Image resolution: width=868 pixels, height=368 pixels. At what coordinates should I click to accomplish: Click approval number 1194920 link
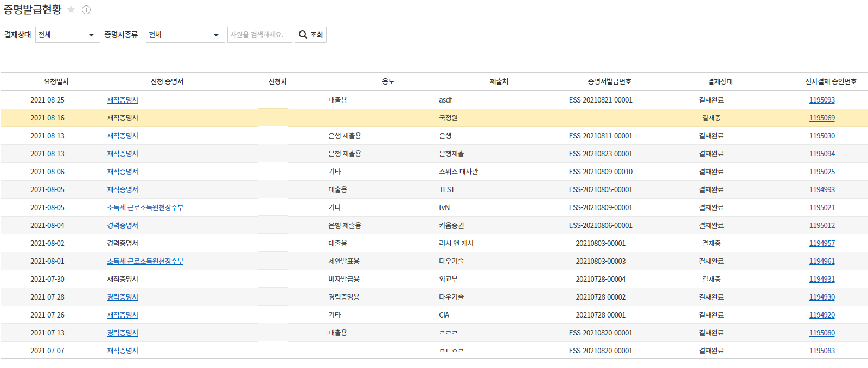click(821, 315)
